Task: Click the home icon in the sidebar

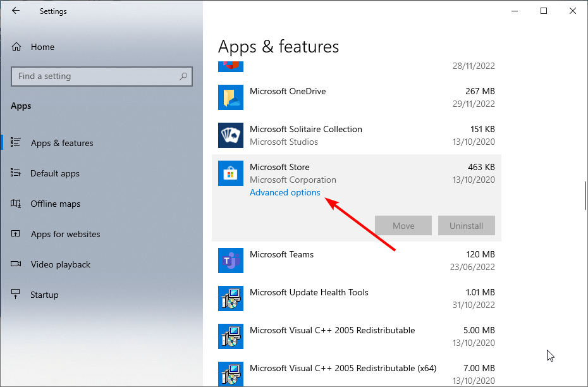Action: [16, 47]
